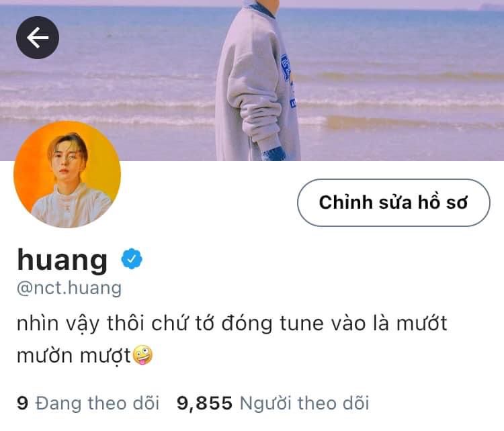Click the denim cuff on the sleeve
504x431 pixels.
pos(274,154)
